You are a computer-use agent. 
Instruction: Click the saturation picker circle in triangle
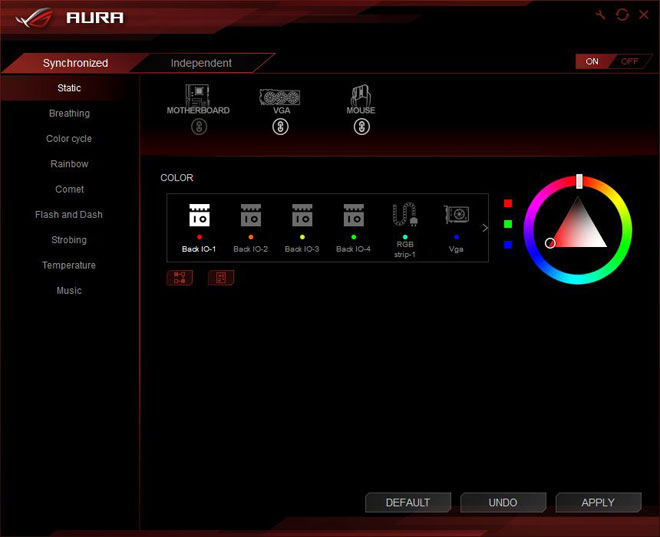pyautogui.click(x=550, y=243)
